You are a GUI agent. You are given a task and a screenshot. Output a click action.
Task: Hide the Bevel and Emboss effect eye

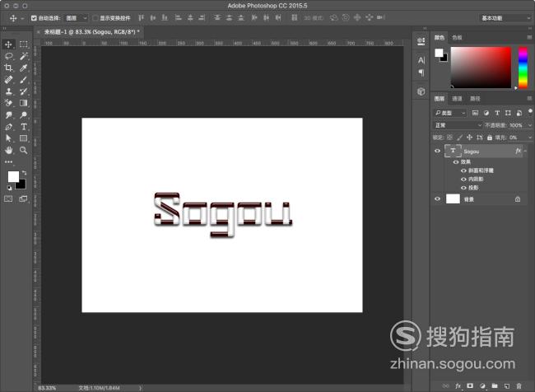tap(463, 170)
